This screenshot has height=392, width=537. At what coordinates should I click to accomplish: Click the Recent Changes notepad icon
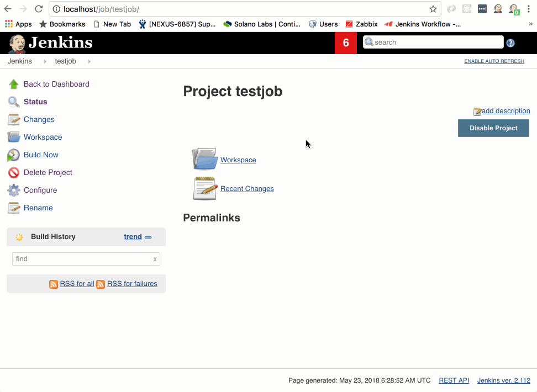click(205, 188)
